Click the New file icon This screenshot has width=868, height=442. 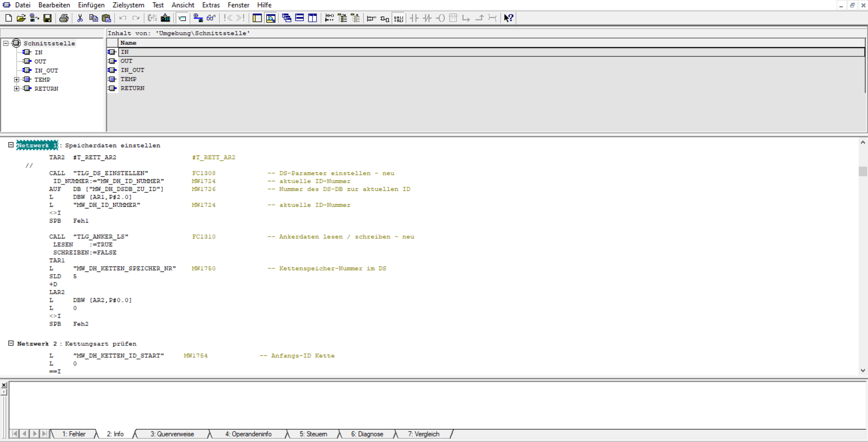(8, 18)
